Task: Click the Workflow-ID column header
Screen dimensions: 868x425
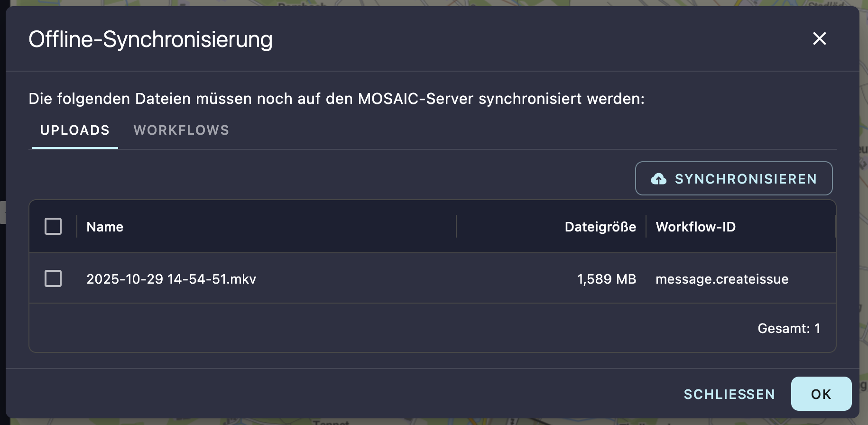Action: (695, 227)
